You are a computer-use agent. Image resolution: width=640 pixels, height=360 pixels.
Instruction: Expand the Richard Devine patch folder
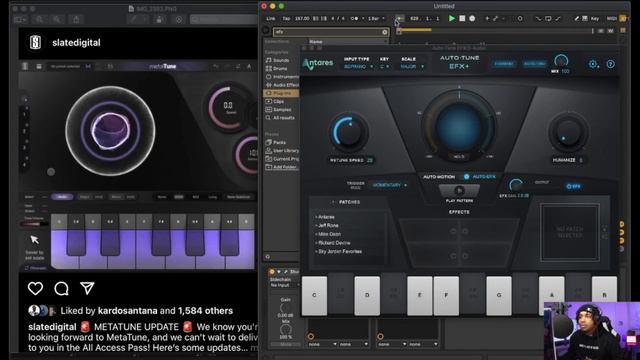[333, 243]
